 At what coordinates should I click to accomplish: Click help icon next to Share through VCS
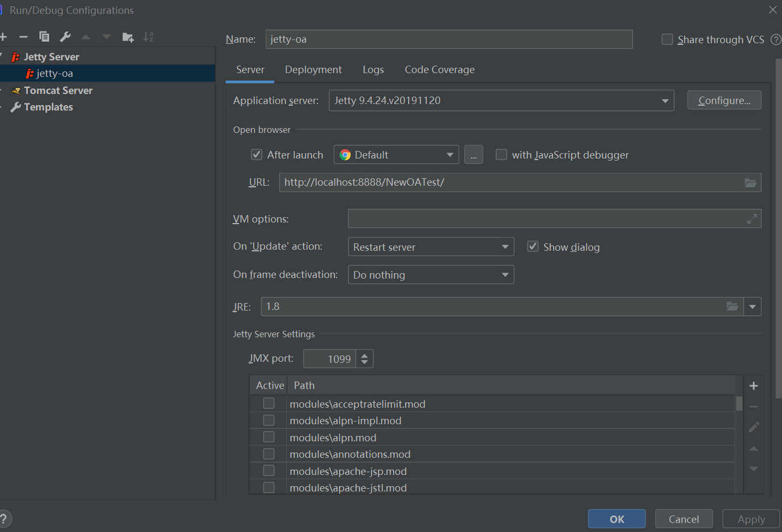click(x=776, y=39)
